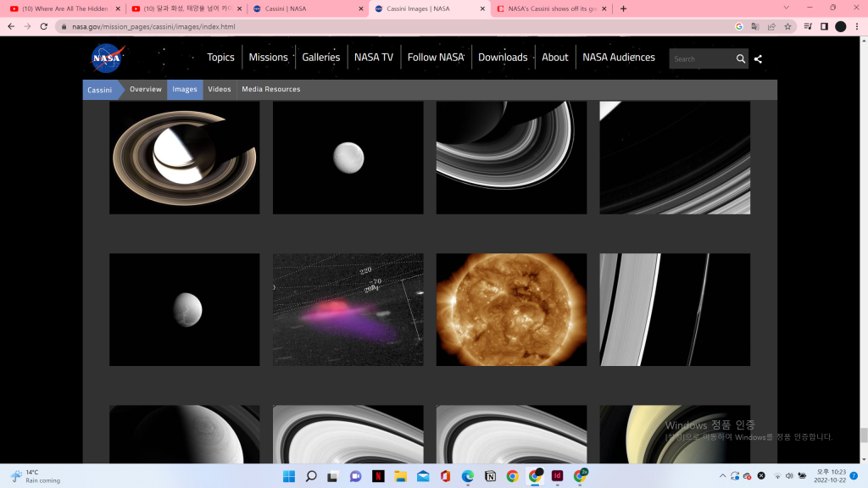868x488 pixels.
Task: Click the translate page icon in address bar
Action: (x=755, y=26)
